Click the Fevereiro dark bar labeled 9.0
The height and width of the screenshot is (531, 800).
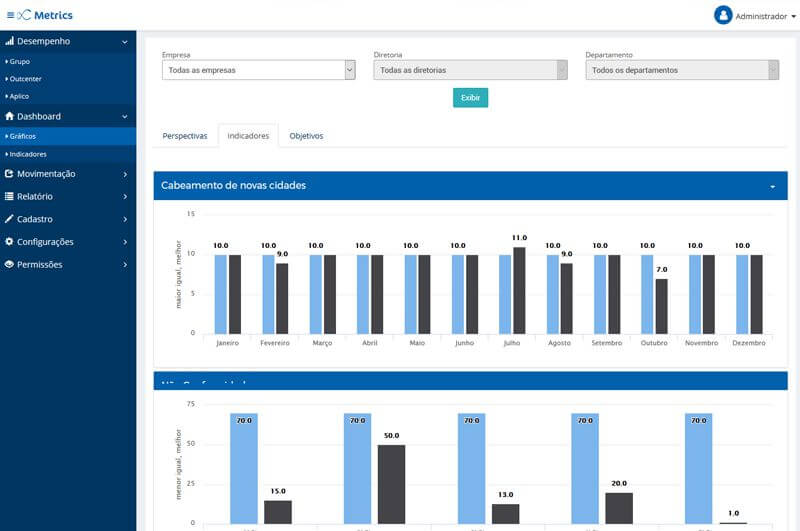pos(282,299)
